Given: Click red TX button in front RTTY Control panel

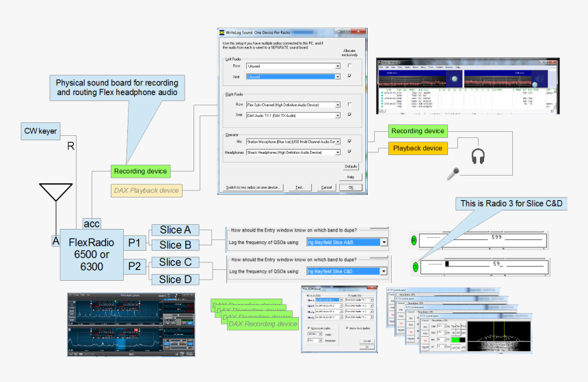Looking at the screenshot, I should tap(425, 340).
